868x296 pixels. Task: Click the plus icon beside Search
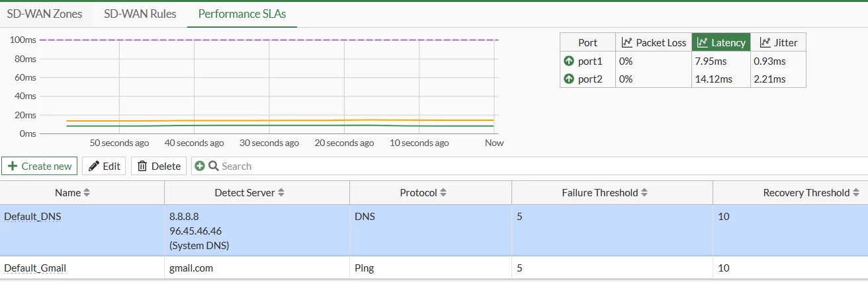coord(200,166)
